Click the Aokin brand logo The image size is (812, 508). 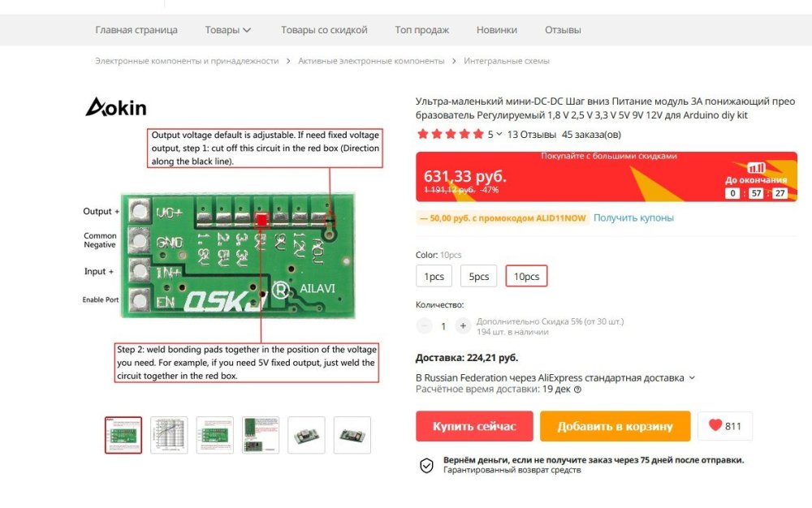click(x=116, y=107)
